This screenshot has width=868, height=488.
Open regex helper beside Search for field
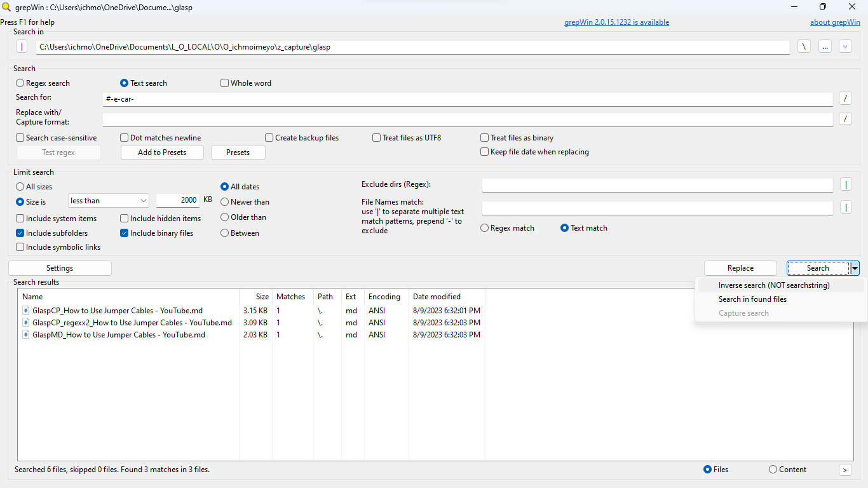point(846,98)
